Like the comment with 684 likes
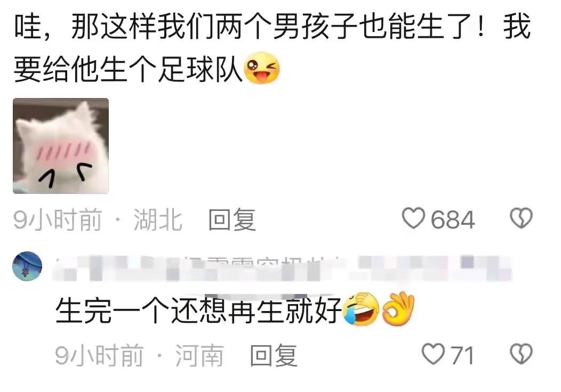 click(x=414, y=218)
